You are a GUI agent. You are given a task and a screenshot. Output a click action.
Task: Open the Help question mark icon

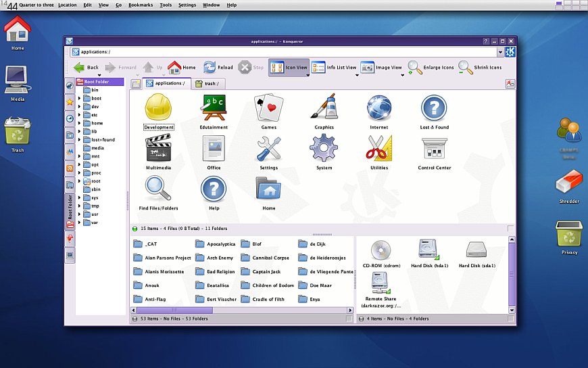point(214,189)
